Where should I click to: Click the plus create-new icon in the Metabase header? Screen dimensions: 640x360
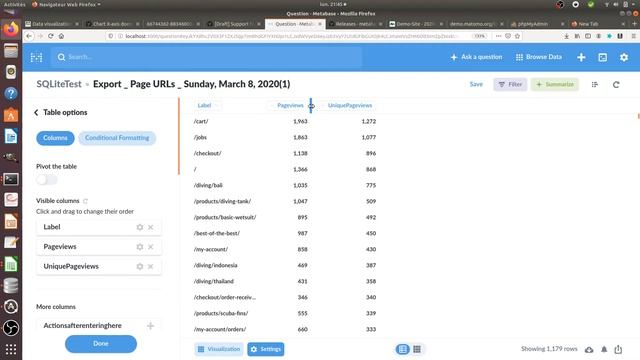(581, 57)
